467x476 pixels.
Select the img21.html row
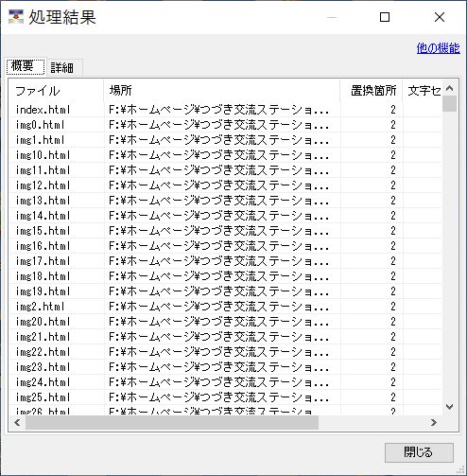tap(225, 337)
